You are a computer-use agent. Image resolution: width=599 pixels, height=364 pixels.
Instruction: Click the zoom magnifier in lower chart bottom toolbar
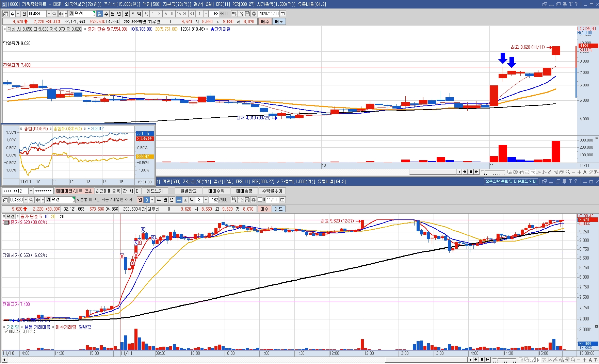click(573, 360)
